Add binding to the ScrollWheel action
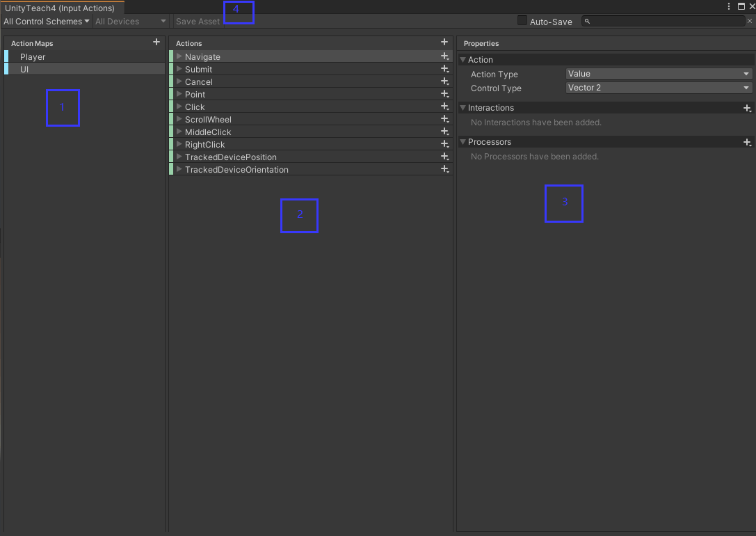This screenshot has width=756, height=536. (x=444, y=119)
